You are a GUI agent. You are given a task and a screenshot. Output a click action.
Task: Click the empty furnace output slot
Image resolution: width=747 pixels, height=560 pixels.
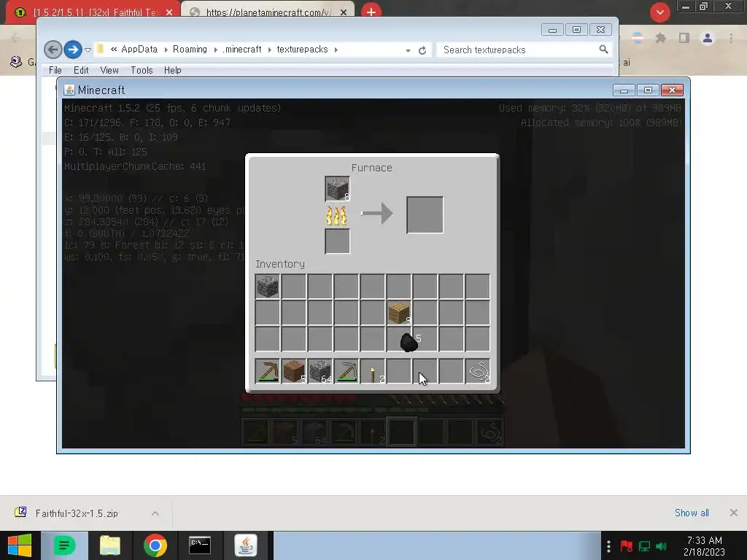coord(425,215)
